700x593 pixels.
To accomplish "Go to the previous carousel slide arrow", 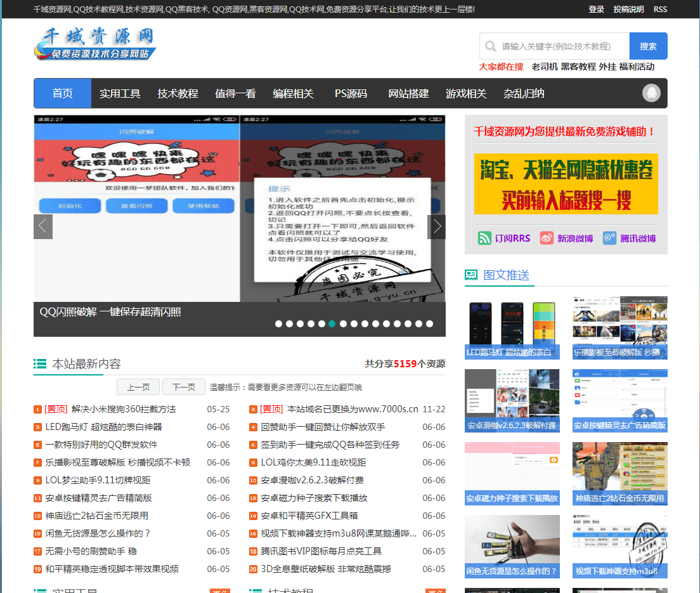I will point(43,226).
